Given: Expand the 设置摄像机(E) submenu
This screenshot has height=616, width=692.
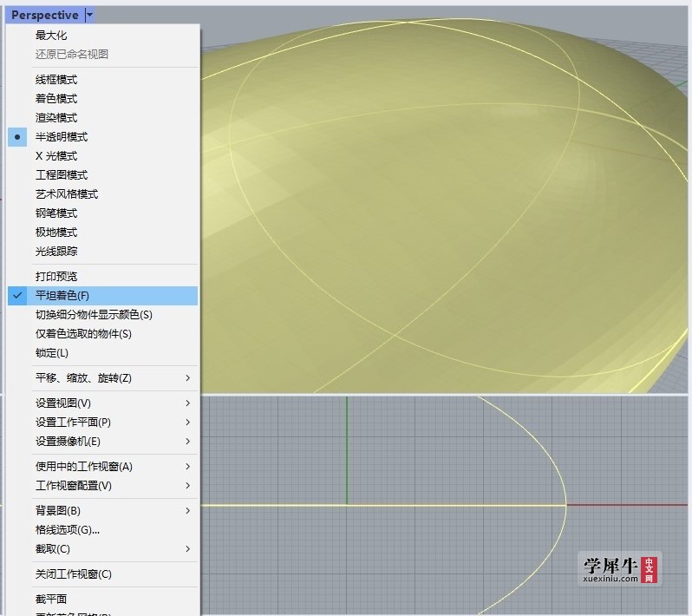Looking at the screenshot, I should 103,442.
